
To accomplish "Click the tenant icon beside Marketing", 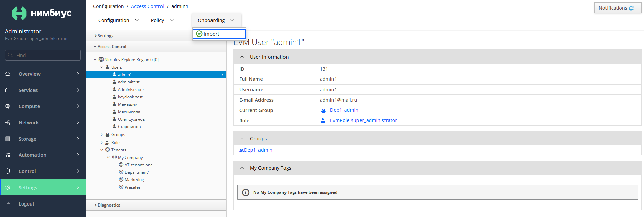I will (121, 179).
